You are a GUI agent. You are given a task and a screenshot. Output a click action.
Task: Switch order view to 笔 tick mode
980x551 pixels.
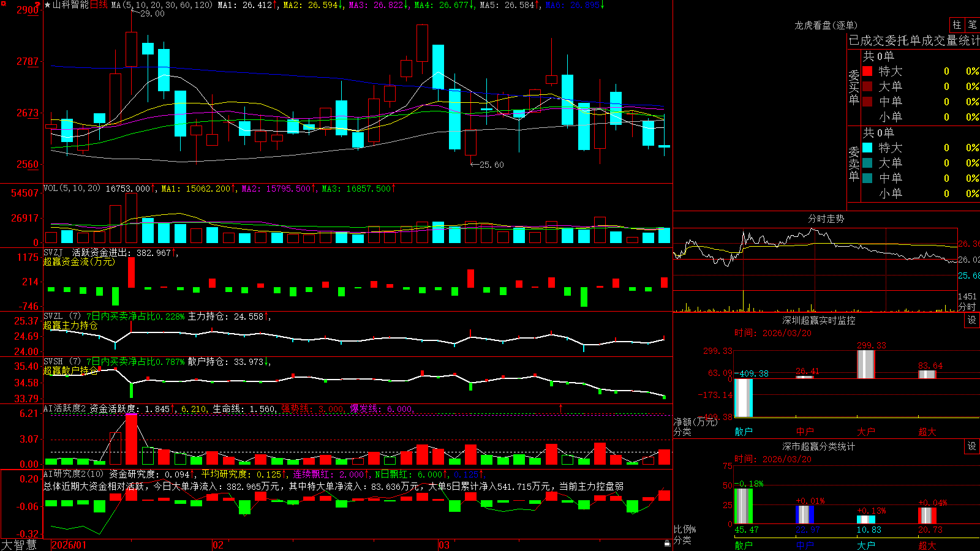[x=972, y=24]
